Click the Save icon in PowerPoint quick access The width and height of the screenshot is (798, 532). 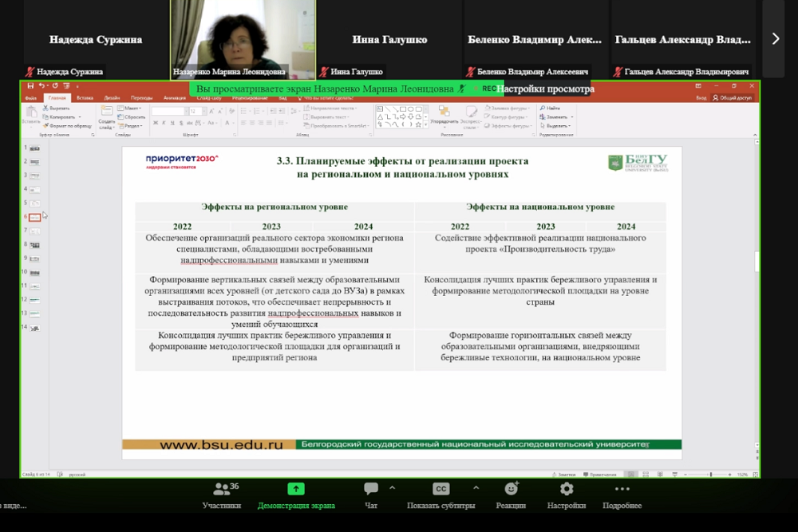point(30,86)
